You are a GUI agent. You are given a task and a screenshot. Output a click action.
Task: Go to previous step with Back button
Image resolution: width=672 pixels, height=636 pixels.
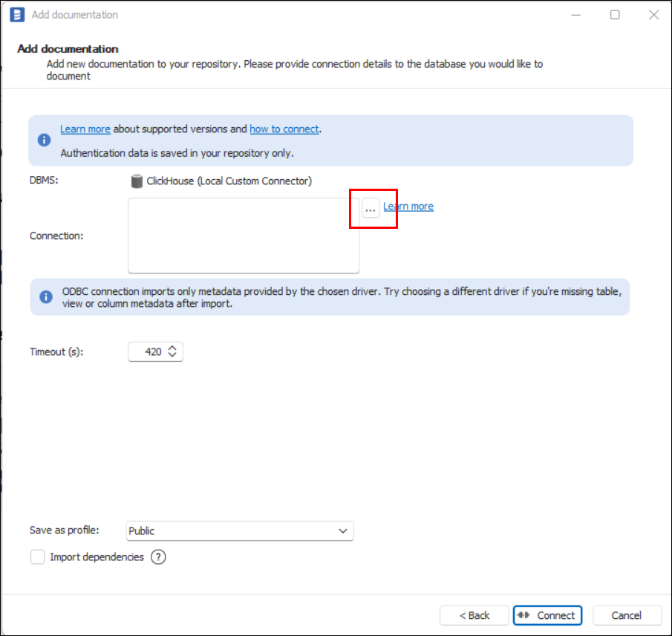(474, 615)
